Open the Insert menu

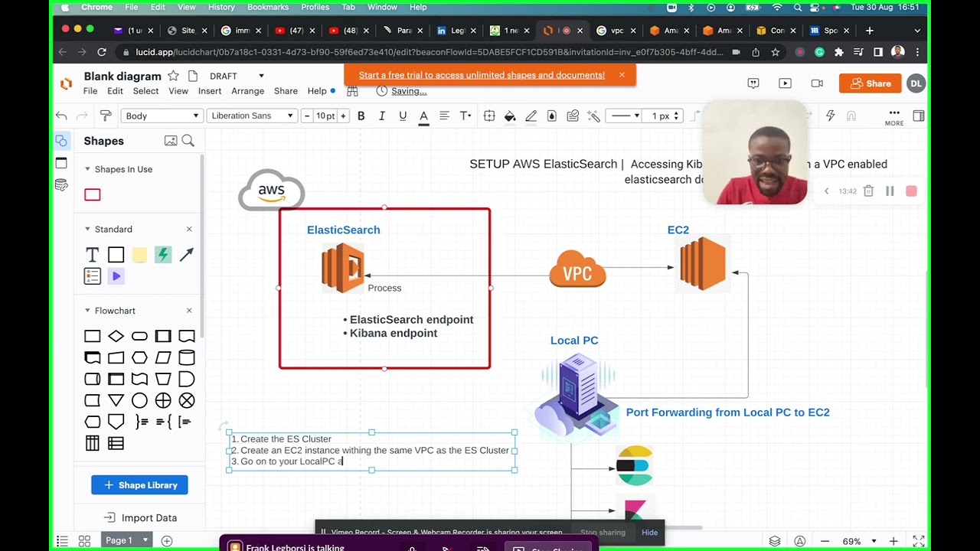(210, 91)
